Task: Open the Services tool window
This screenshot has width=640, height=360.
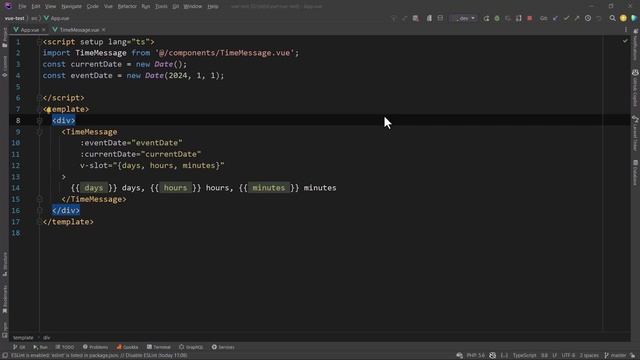Action: pyautogui.click(x=223, y=347)
